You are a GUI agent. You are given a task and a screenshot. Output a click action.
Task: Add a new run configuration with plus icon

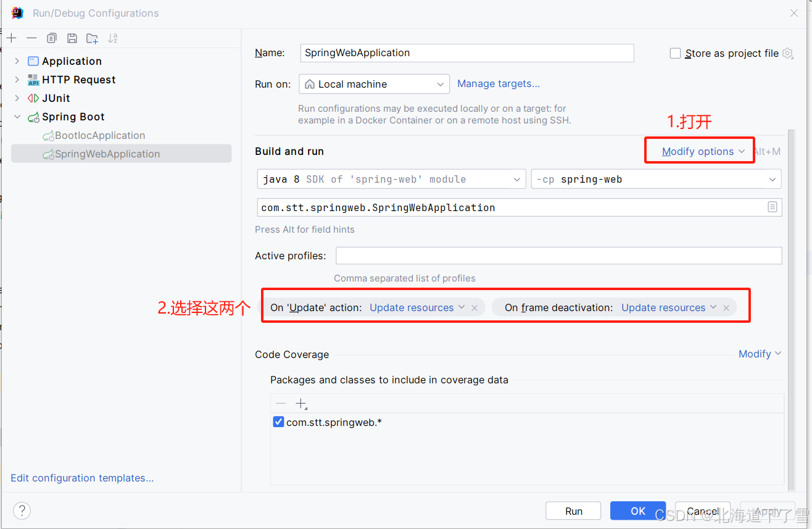tap(11, 38)
